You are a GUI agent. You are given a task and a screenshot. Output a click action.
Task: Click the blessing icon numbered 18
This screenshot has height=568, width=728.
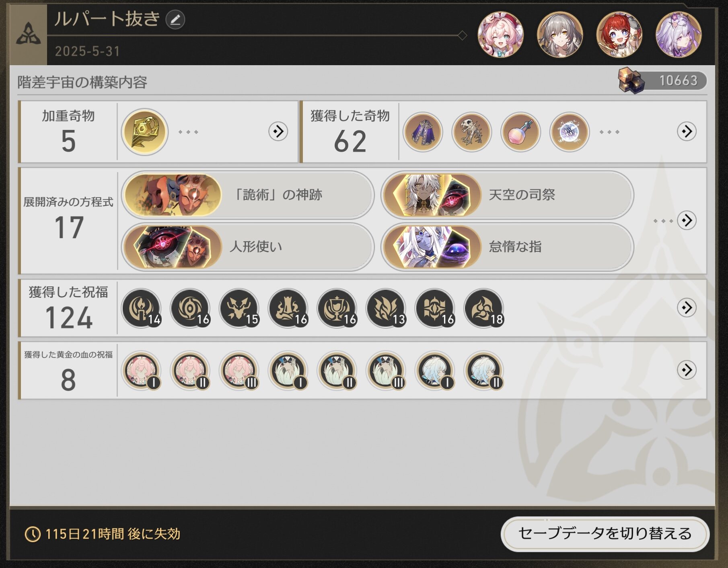click(x=484, y=308)
